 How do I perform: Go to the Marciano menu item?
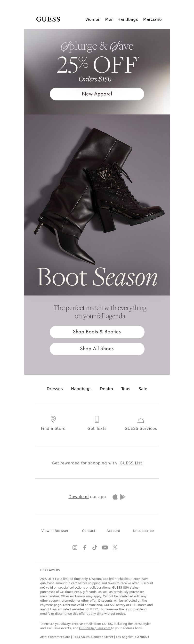point(152,20)
